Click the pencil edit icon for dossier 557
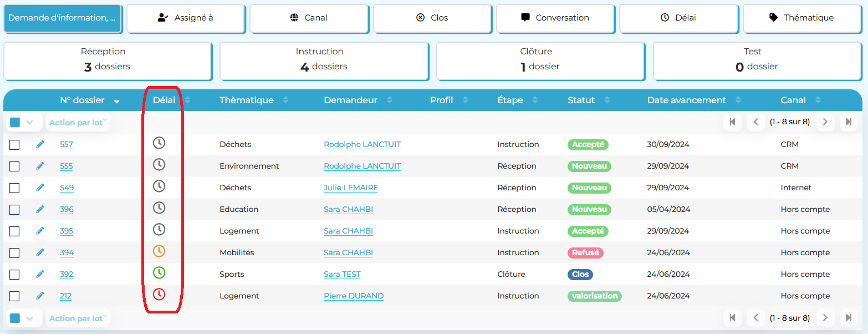The height and width of the screenshot is (334, 868). click(40, 144)
